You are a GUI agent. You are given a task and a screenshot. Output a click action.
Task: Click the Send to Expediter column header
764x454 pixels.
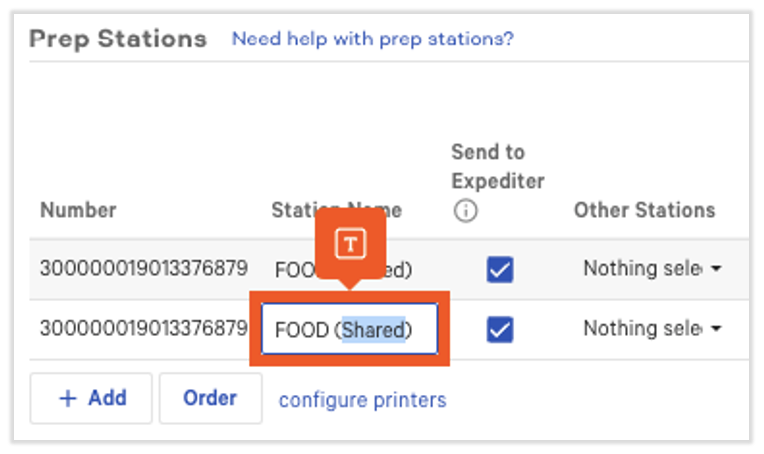tap(497, 166)
